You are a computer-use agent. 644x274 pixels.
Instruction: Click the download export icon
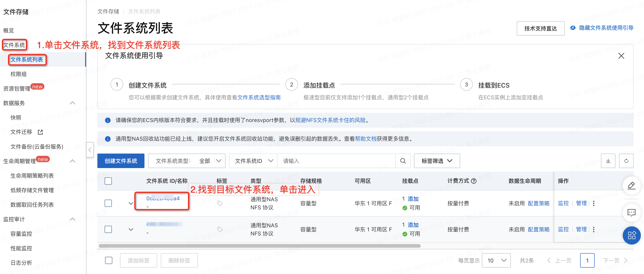(608, 161)
